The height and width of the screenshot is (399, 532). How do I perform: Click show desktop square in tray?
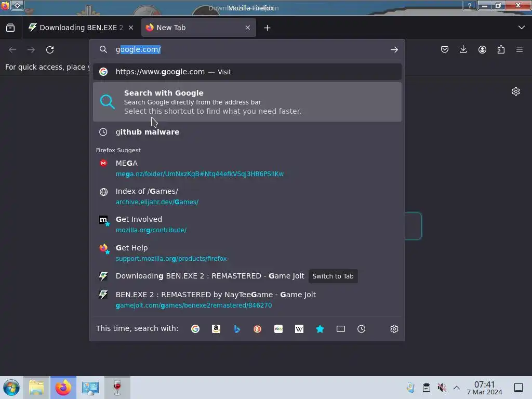coord(518,388)
